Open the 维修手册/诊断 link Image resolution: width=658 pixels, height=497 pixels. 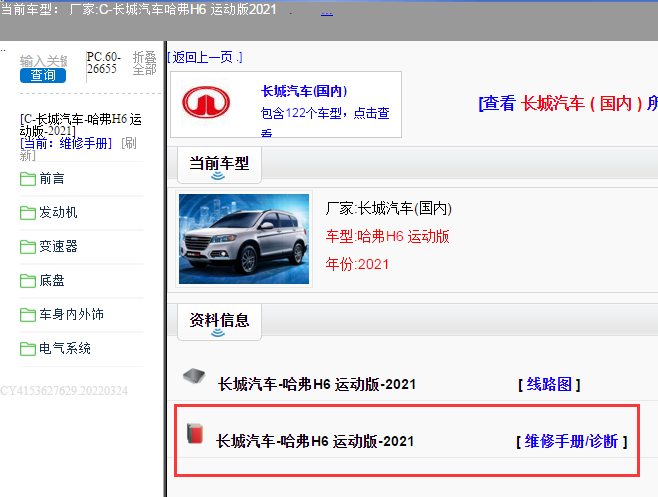[x=572, y=442]
